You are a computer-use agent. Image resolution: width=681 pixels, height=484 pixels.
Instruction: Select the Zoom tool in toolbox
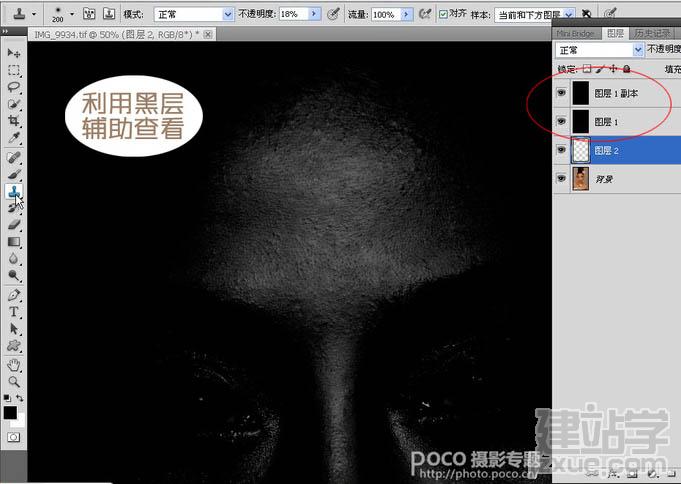13,382
